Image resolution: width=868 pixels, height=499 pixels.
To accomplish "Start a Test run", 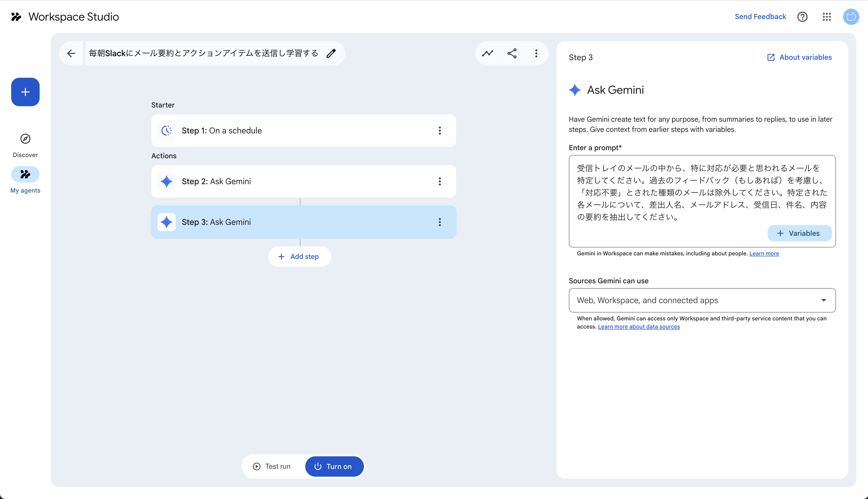I will [x=272, y=466].
